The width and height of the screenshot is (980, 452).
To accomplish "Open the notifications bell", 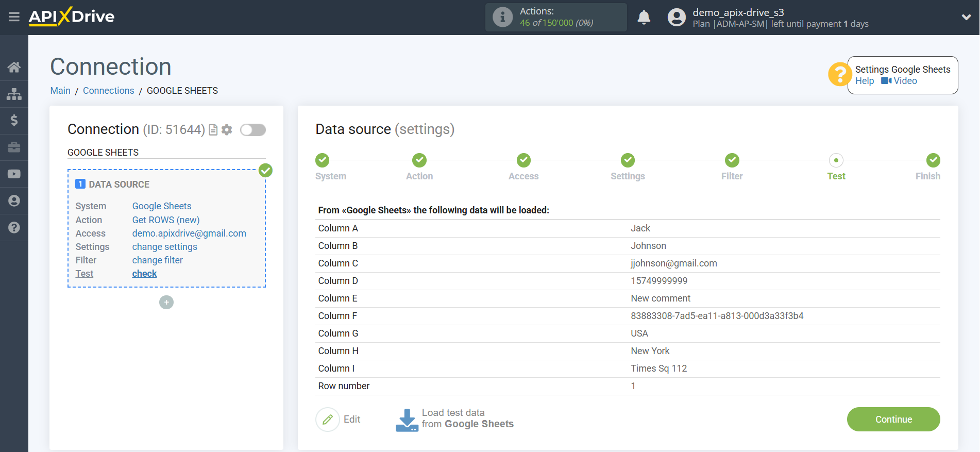I will click(644, 18).
